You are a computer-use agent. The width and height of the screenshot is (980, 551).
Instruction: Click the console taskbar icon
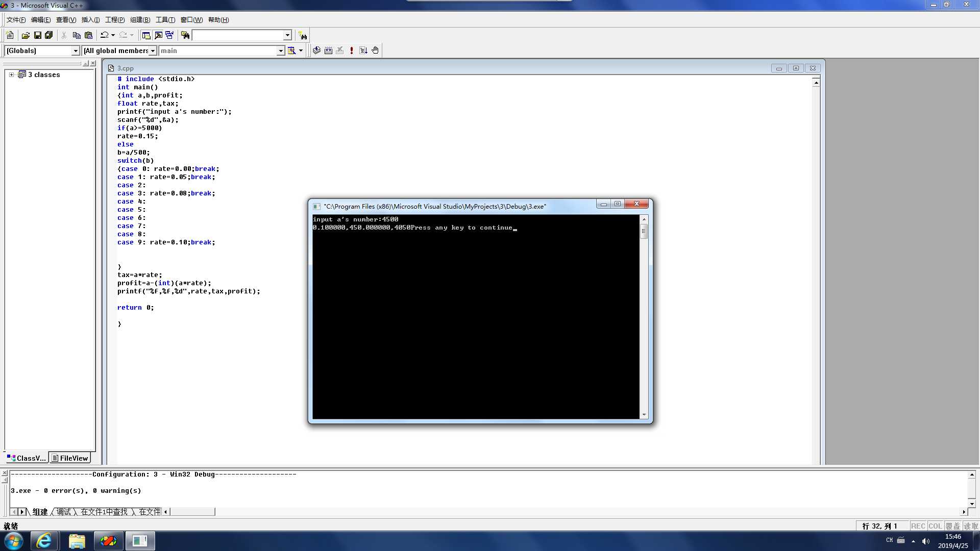(x=140, y=541)
